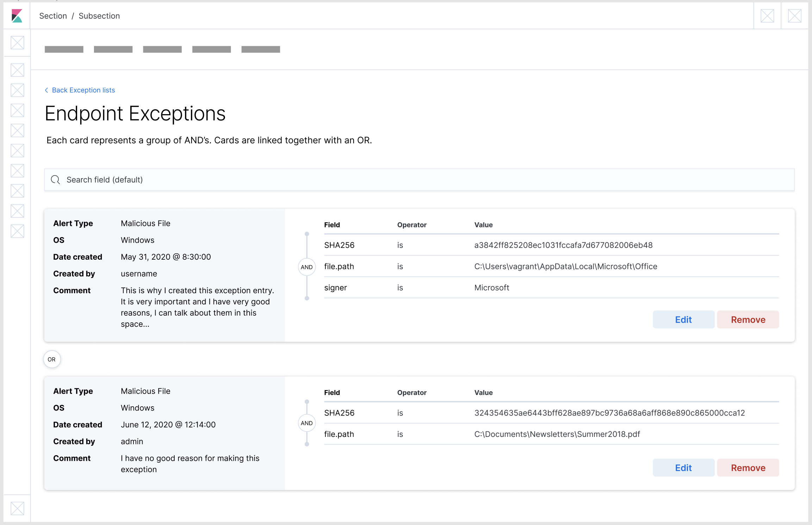Image resolution: width=812 pixels, height=525 pixels.
Task: Edit the first Malicious File exception
Action: [x=683, y=320]
